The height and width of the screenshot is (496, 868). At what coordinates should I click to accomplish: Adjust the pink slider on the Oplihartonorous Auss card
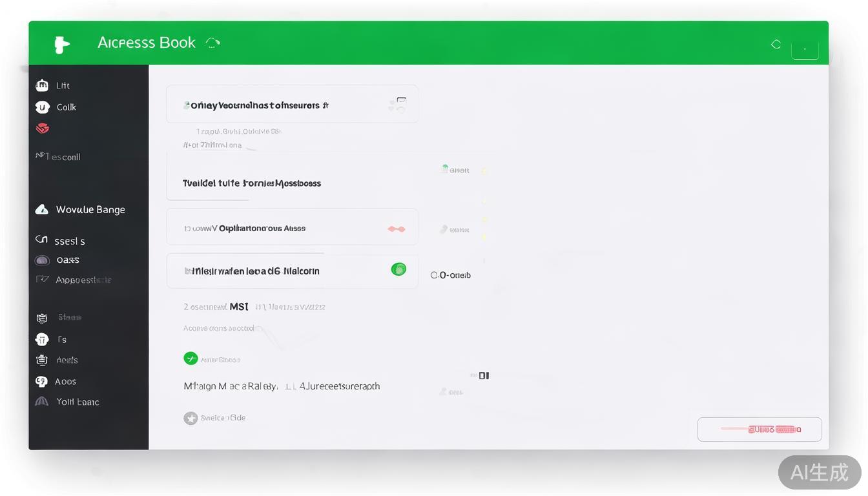tap(396, 227)
